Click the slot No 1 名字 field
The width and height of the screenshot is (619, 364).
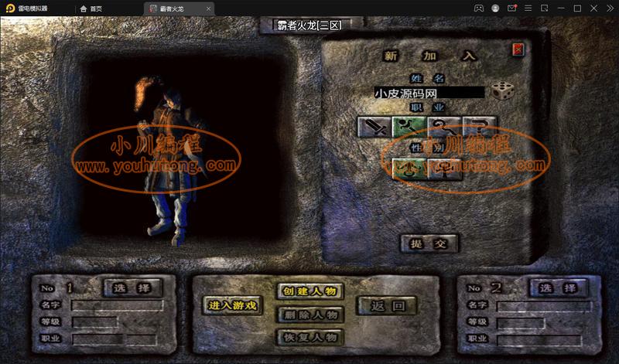pyautogui.click(x=118, y=304)
